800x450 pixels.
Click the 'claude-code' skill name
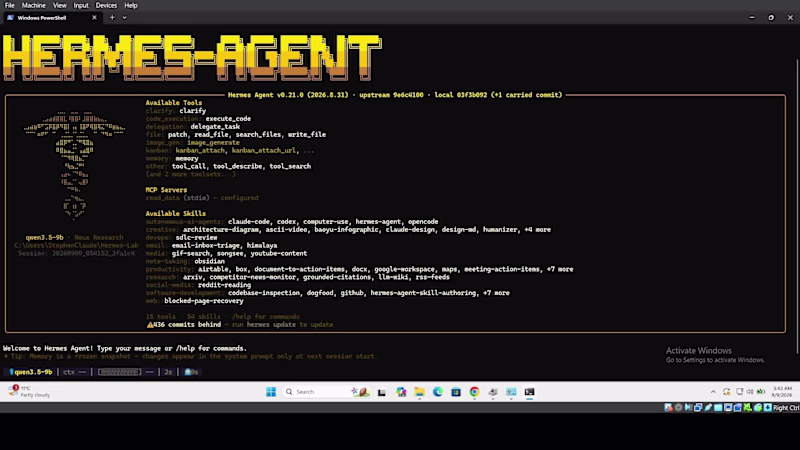tap(248, 221)
